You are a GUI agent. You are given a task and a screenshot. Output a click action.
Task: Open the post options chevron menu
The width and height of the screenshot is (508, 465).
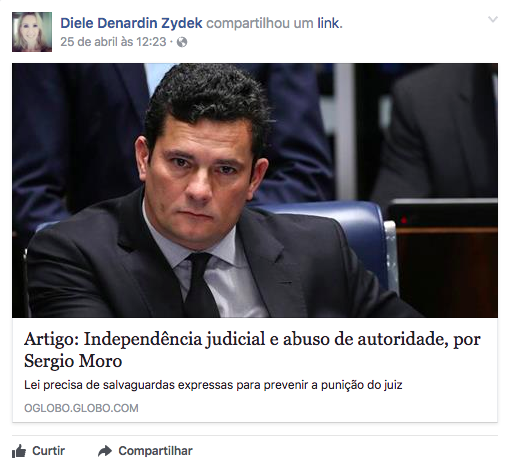[493, 19]
